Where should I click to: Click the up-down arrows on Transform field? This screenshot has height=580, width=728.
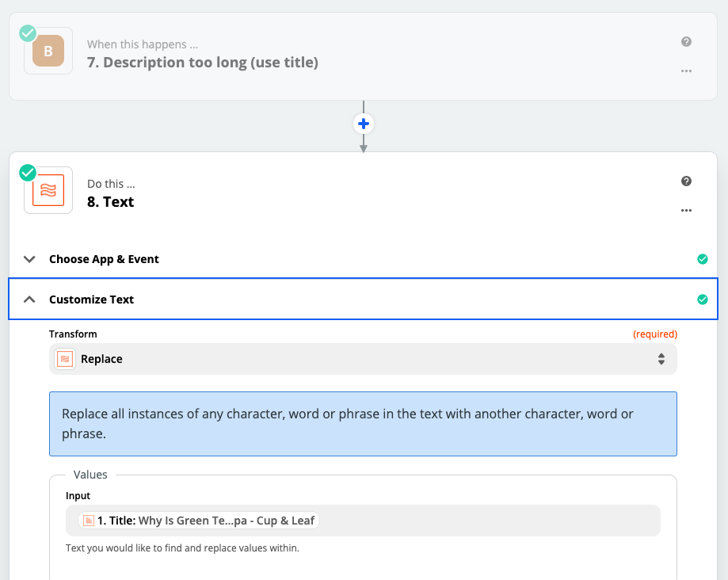click(x=661, y=359)
